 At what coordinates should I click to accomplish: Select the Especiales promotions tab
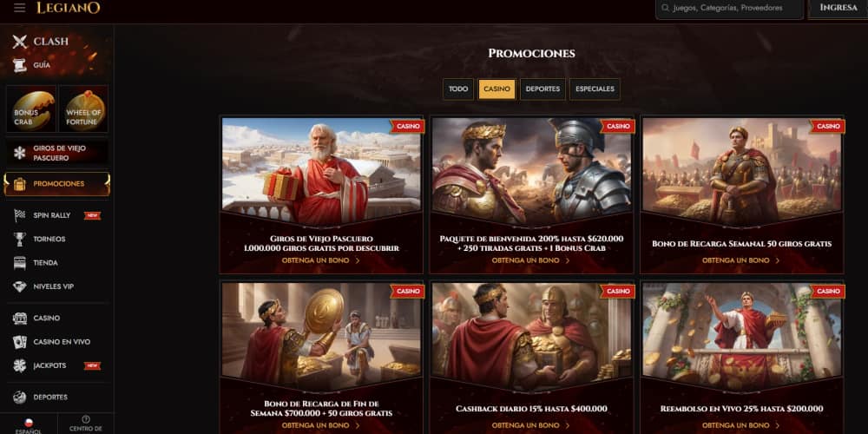click(595, 89)
